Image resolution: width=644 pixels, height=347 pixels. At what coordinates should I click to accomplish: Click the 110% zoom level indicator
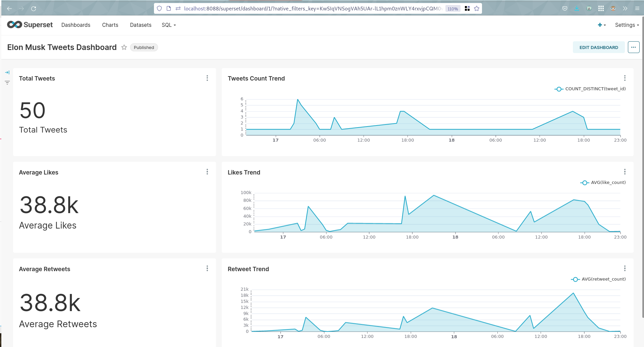coord(453,9)
